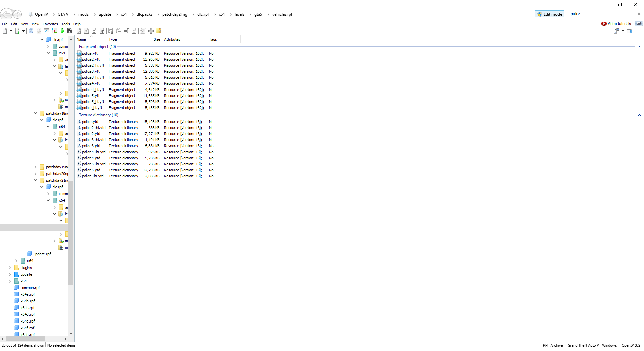The height and width of the screenshot is (351, 644).
Task: Click the copy documents arrow toolbar icon
Action: pyautogui.click(x=118, y=31)
